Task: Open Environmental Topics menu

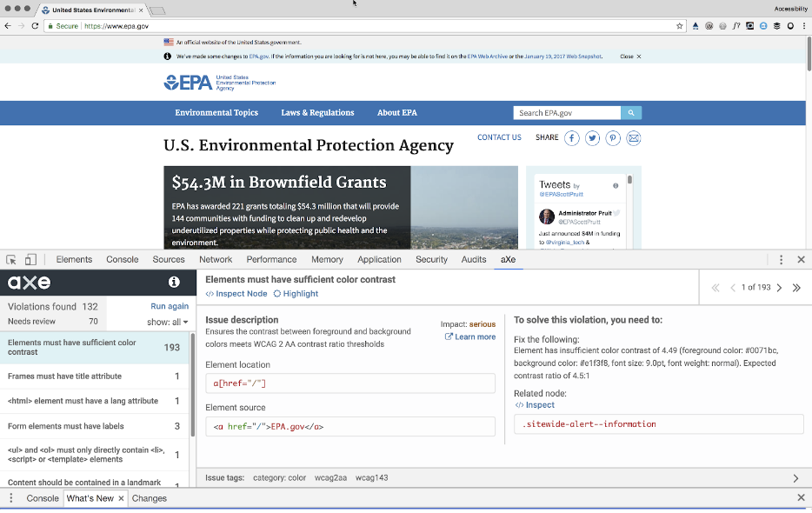Action: click(x=216, y=112)
